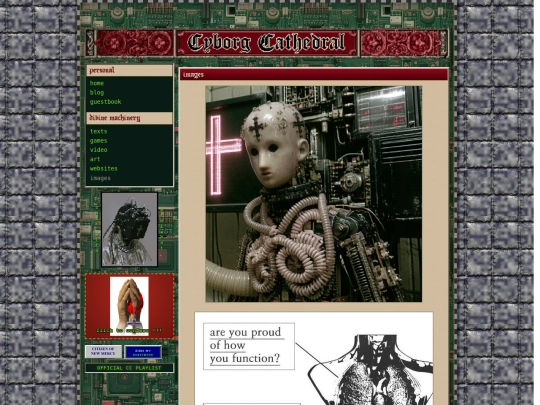The image size is (540, 405).
Task: Click the praying hands confession image
Action: coord(129,307)
